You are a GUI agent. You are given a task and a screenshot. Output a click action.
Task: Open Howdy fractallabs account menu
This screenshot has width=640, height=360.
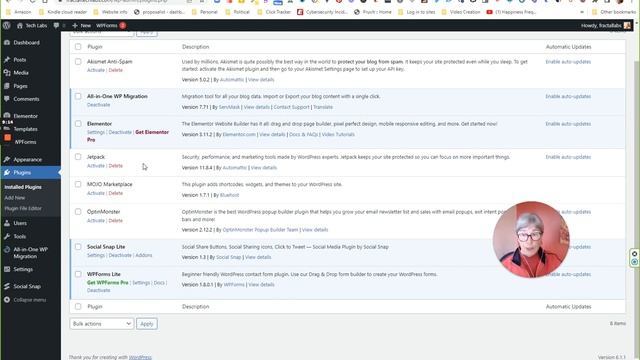[606, 25]
